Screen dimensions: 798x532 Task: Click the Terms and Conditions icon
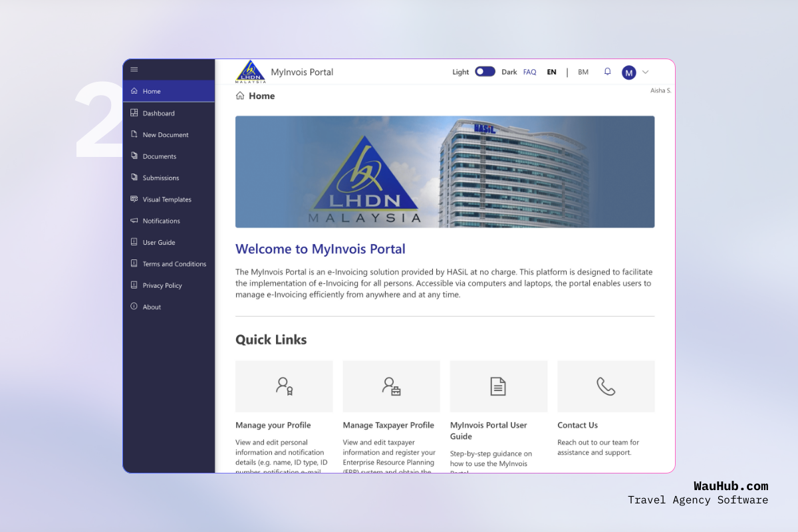(x=134, y=263)
